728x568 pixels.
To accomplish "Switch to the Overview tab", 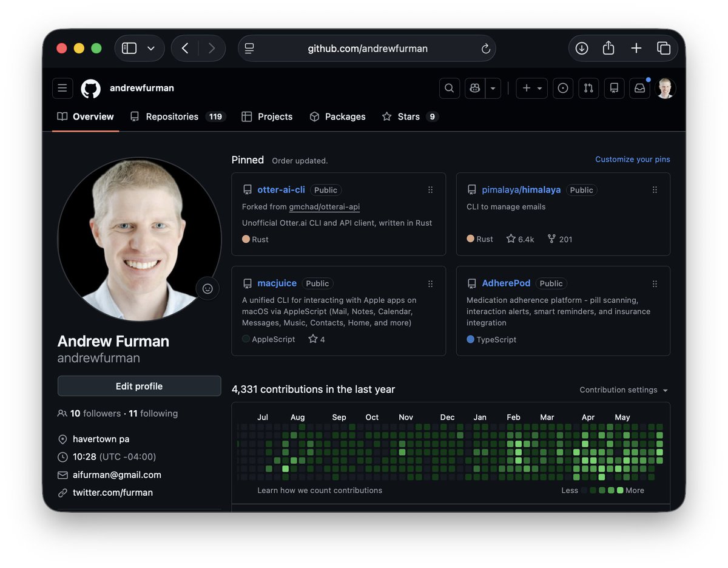I will pos(86,117).
